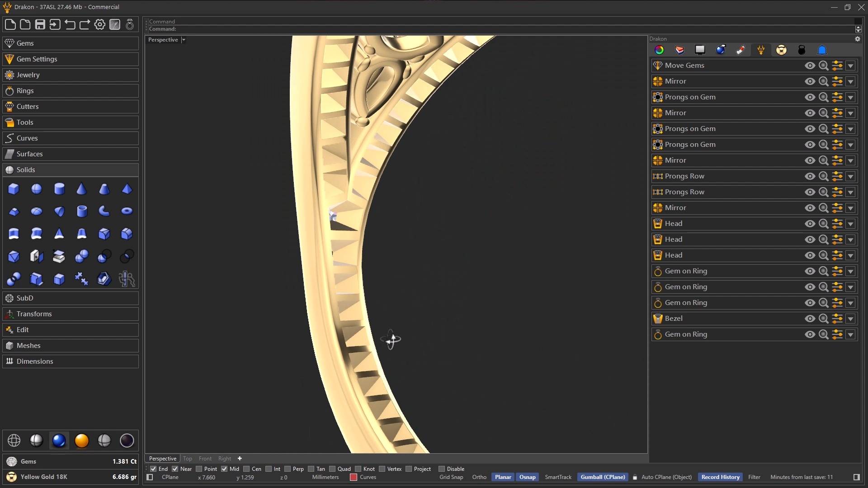The height and width of the screenshot is (488, 868).
Task: Select the Torus solid tool
Action: click(x=127, y=211)
